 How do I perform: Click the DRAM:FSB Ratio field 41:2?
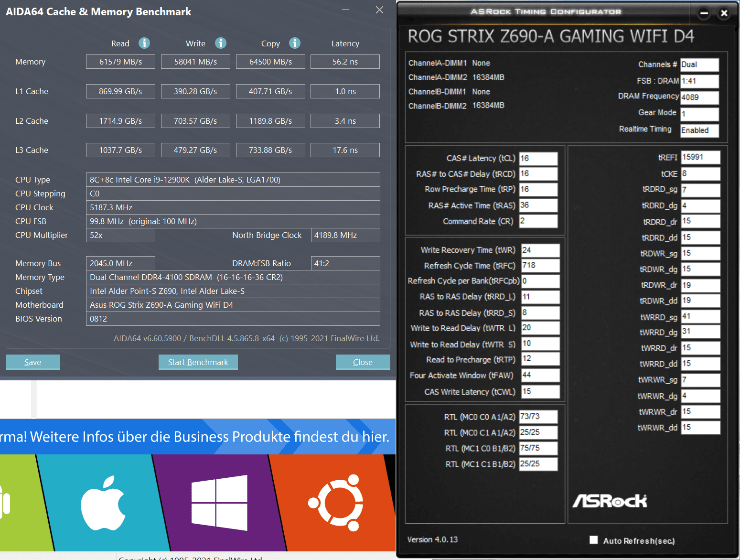tap(345, 263)
